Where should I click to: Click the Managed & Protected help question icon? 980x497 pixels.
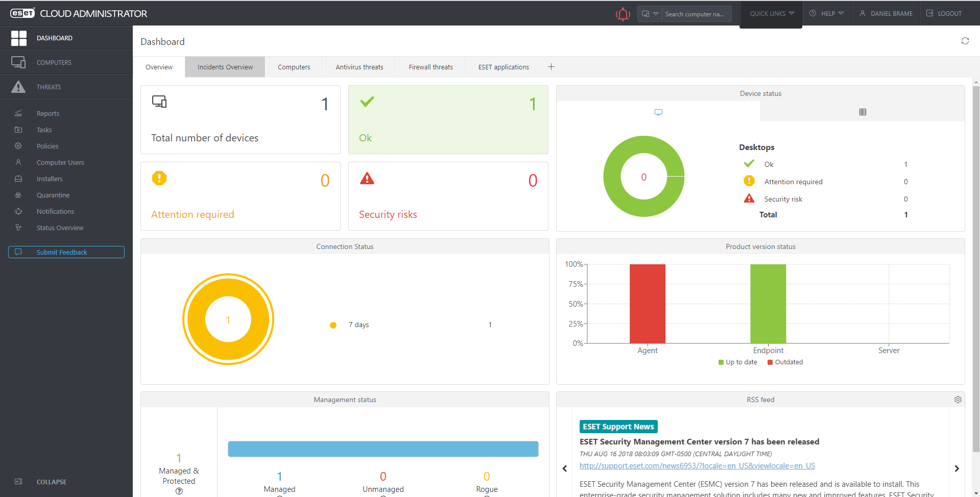[x=179, y=491]
